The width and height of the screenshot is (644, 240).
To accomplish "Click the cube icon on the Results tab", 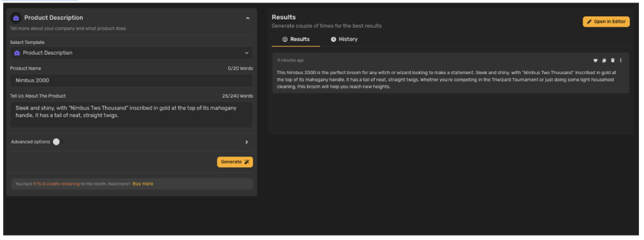I will (285, 40).
